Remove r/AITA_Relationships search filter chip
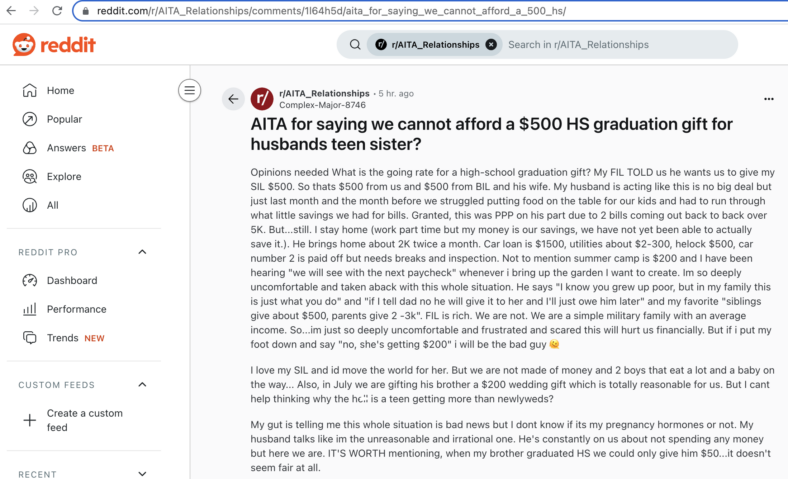The width and height of the screenshot is (788, 479). [491, 45]
